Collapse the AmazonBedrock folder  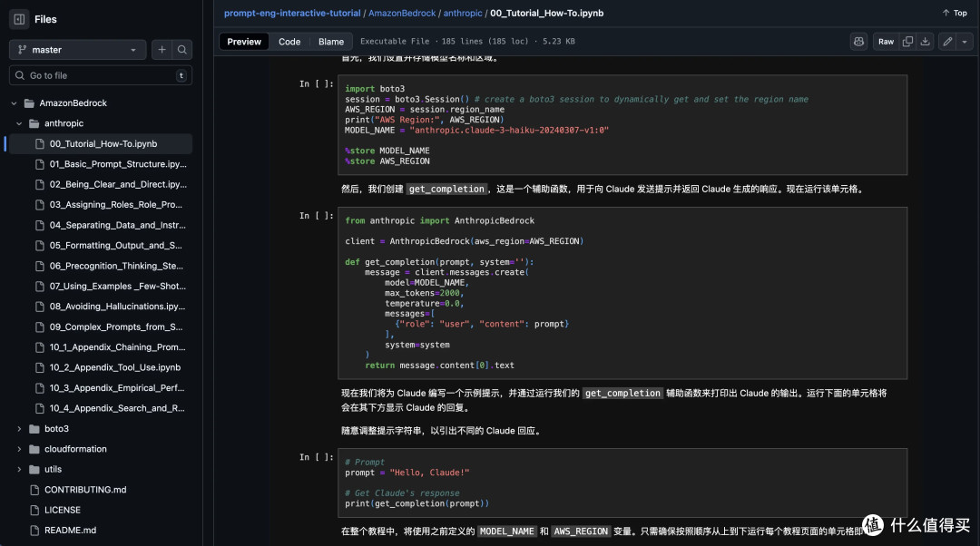[x=14, y=103]
